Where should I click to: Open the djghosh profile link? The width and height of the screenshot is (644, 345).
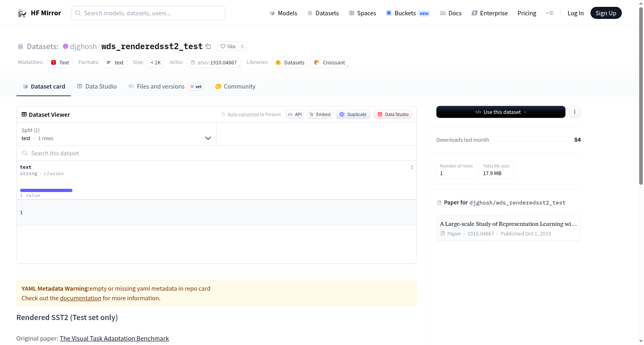[83, 46]
